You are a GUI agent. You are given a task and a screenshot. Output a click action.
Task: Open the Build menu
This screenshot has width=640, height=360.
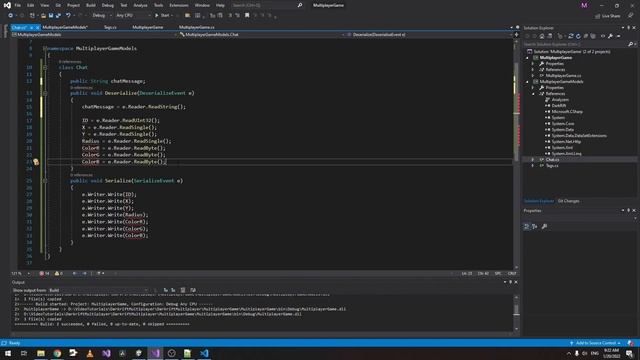tap(91, 5)
